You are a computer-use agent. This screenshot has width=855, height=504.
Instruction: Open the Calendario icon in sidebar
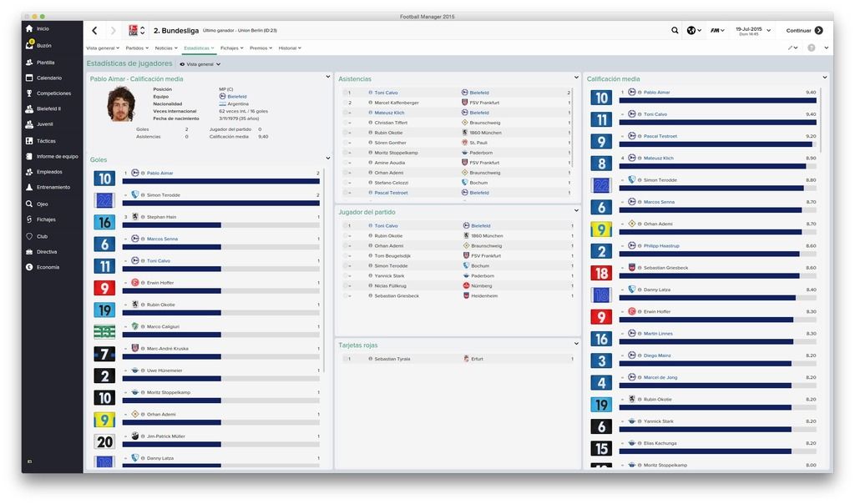coord(29,78)
